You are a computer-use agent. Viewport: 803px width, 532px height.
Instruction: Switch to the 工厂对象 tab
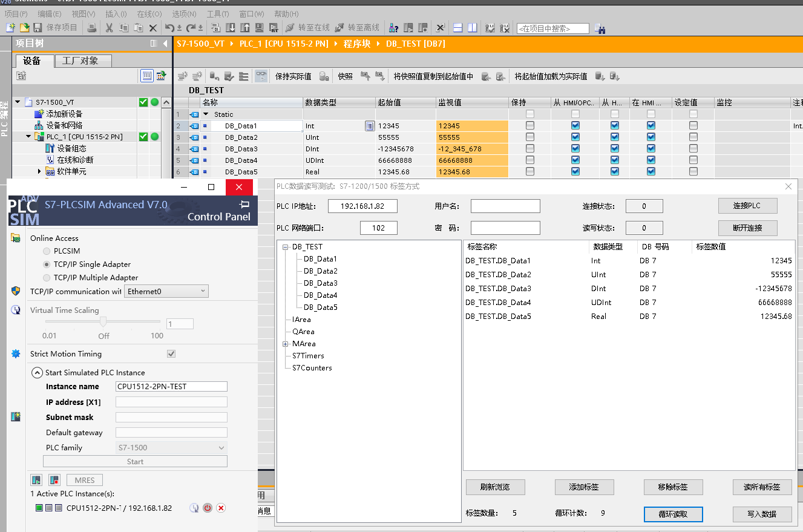(84, 61)
